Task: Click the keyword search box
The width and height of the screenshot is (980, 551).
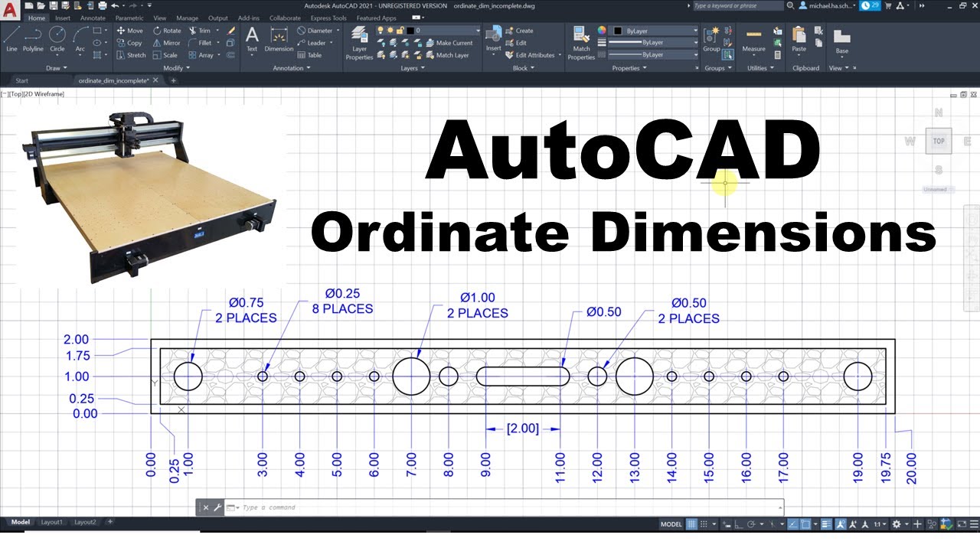Action: coord(738,5)
